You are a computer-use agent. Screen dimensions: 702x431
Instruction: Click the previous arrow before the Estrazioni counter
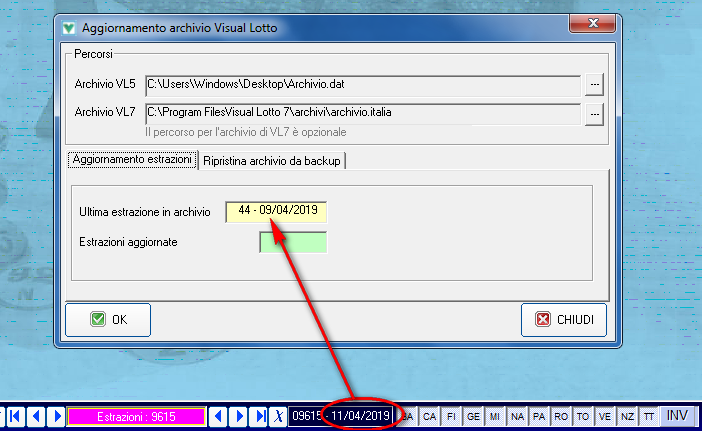(36, 417)
